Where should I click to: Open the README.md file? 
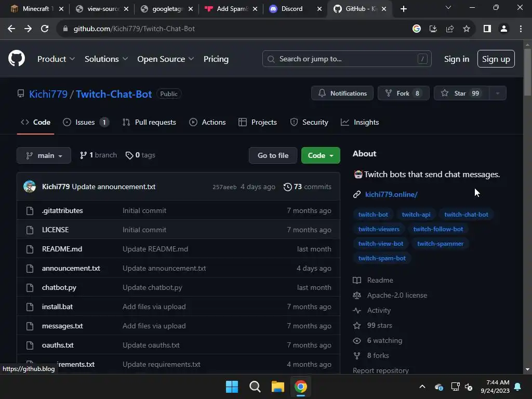62,249
